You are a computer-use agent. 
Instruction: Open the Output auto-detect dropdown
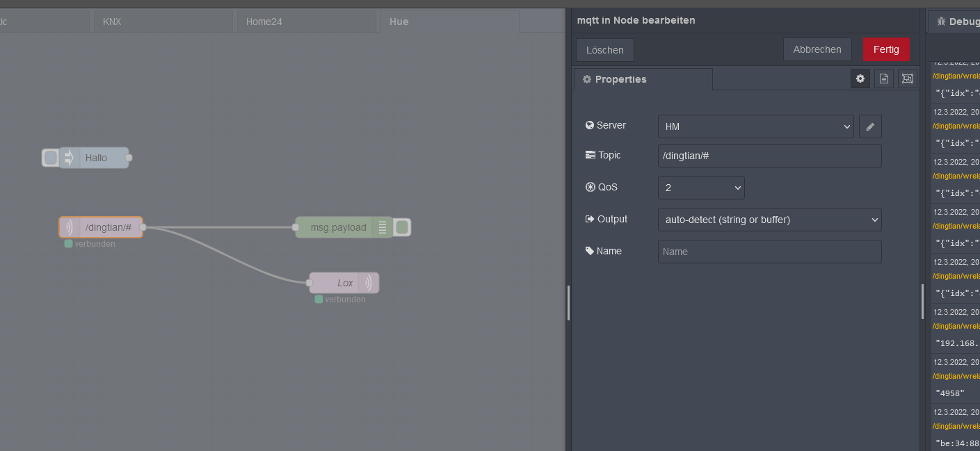(769, 220)
